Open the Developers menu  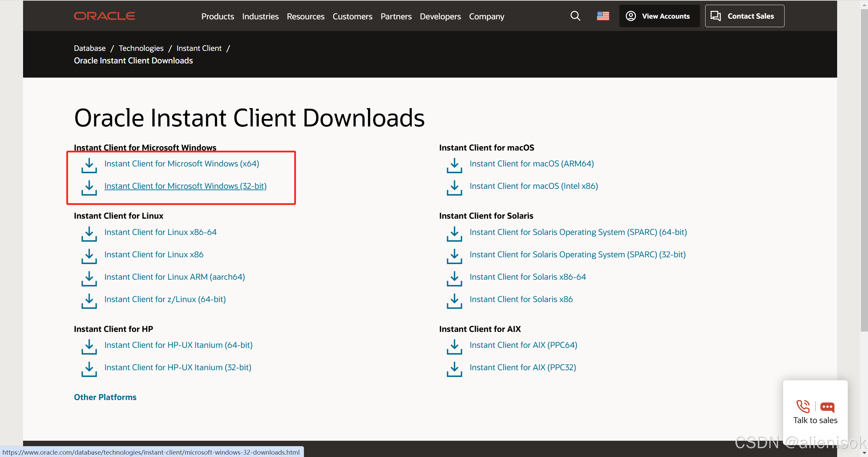tap(440, 16)
